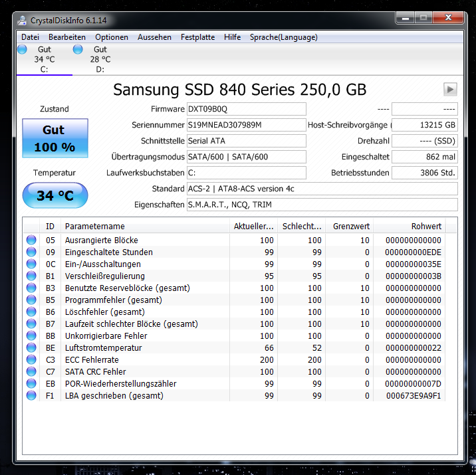Viewport: 476px width, 475px height.
Task: Click status orb for Benutzte Reserveblöcke row
Action: point(31,288)
